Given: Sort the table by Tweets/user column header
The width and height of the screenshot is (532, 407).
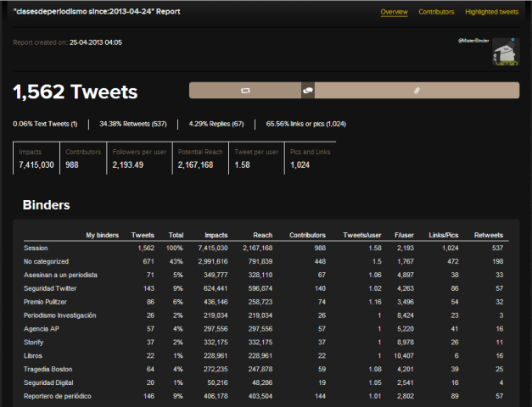Looking at the screenshot, I should click(363, 235).
